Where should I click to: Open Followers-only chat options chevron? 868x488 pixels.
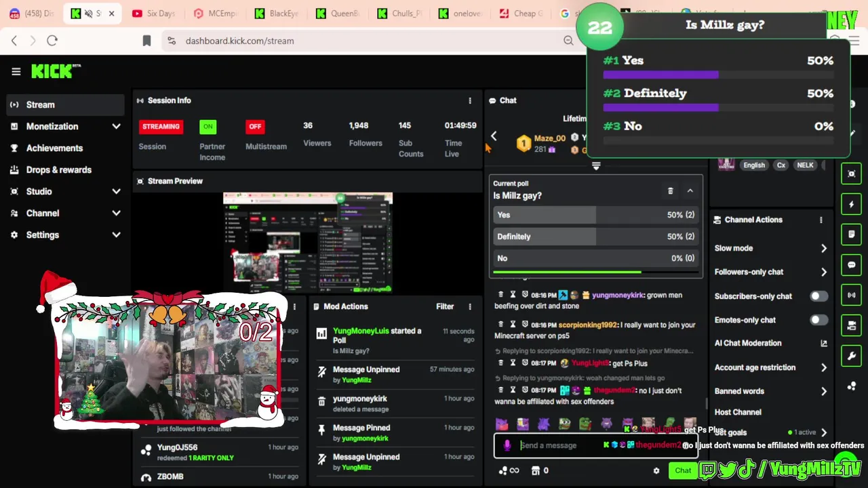pos(824,272)
